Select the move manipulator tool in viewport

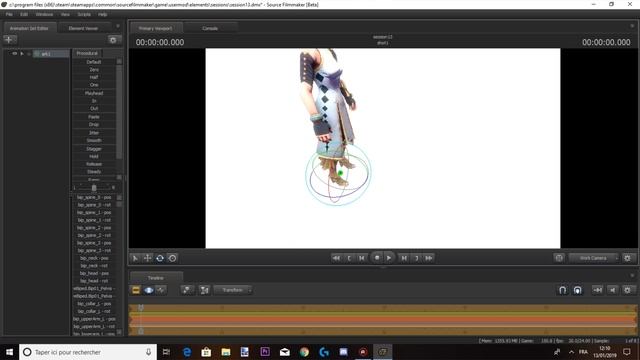148,258
